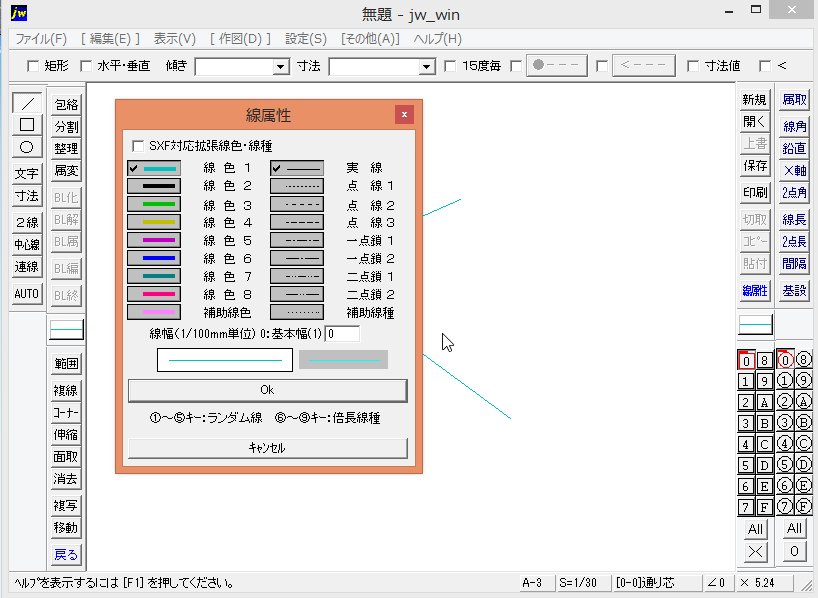Toggle the < arrow checkbox
This screenshot has width=818, height=598.
tap(765, 66)
